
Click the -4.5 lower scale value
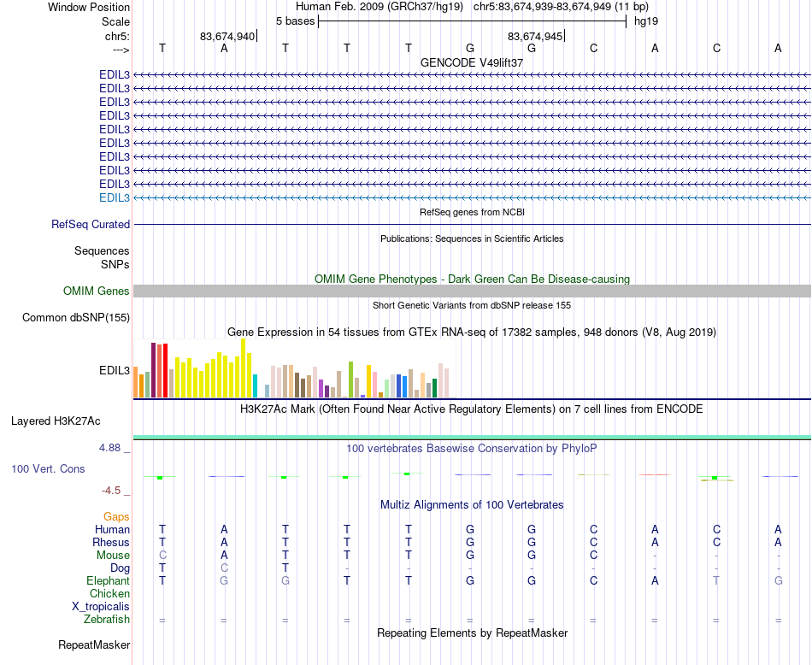tap(111, 490)
